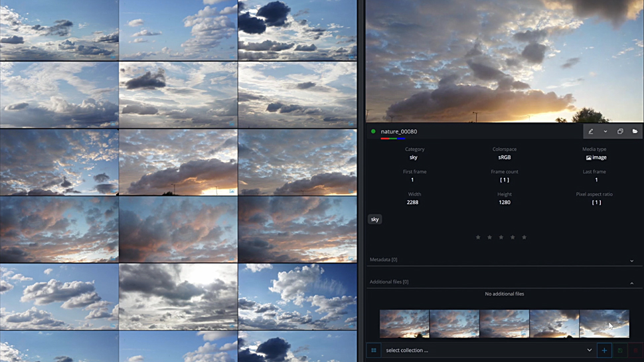Viewport: 644px width, 362px height.
Task: Click the green channel segment under nature_00080
Action: click(392, 138)
